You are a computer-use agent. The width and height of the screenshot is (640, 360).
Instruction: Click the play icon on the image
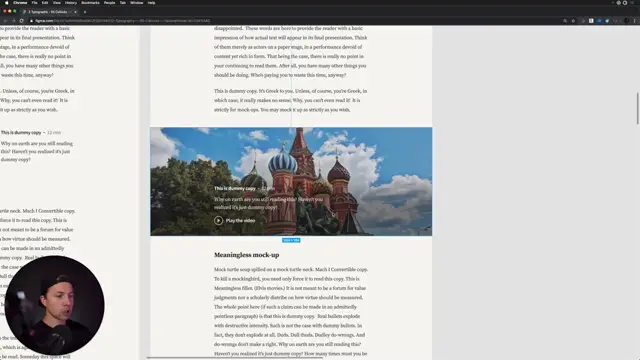click(218, 220)
